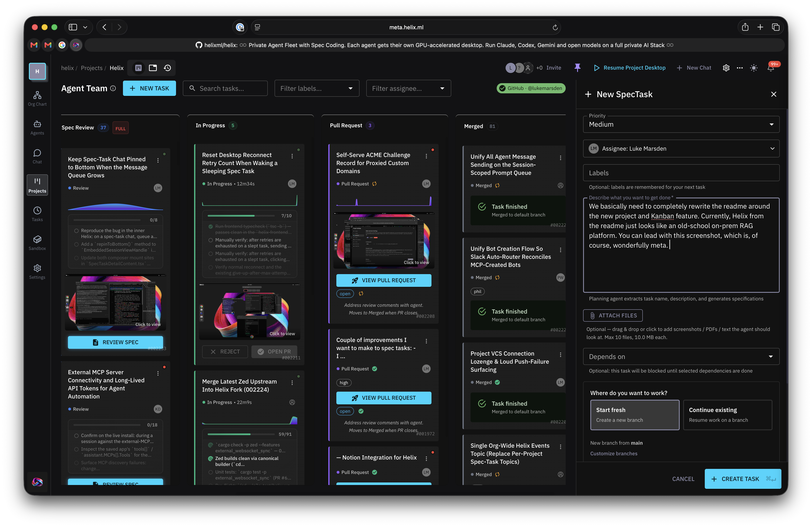Open options menu on Keep Spec-Task Chat Pinned card

point(158,160)
